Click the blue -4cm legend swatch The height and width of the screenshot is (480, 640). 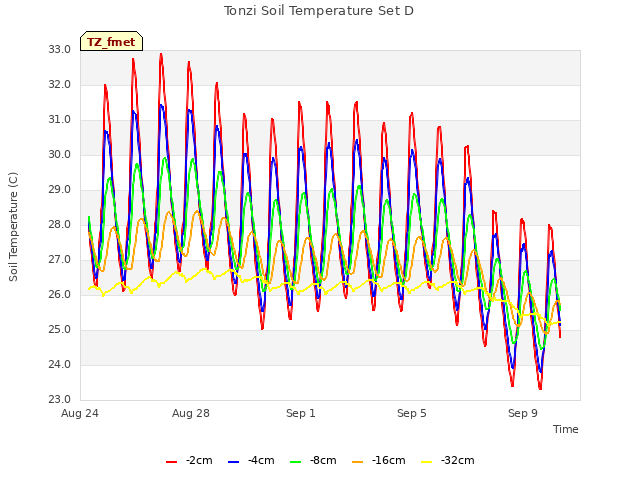click(233, 462)
